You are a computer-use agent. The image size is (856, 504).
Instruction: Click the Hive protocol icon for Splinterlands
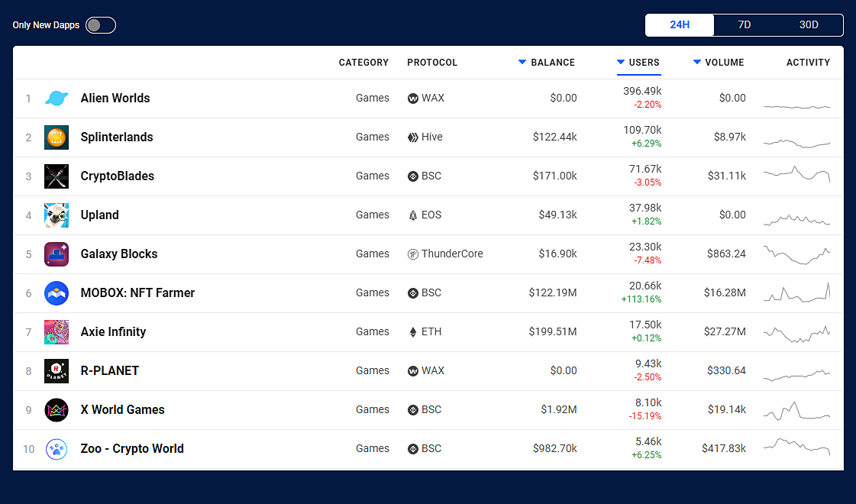click(x=412, y=137)
